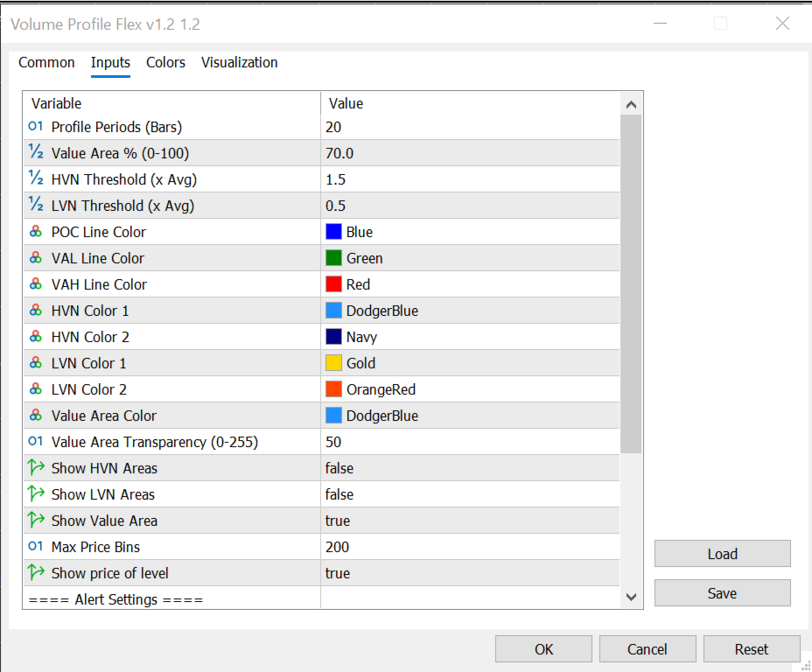The width and height of the screenshot is (812, 672).
Task: Click the boolean arrow icon beside Show price of level
Action: coord(36,572)
